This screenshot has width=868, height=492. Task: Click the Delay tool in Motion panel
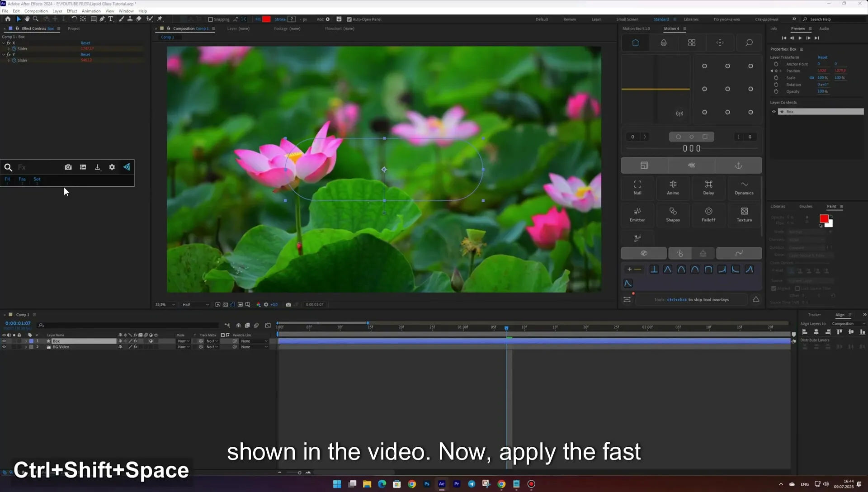point(708,187)
